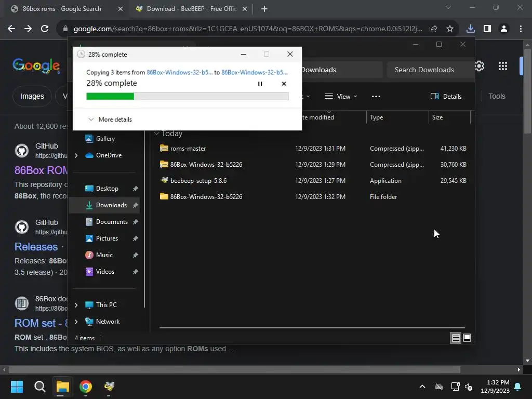Open Gallery in Explorer sidebar
532x399 pixels.
tap(105, 138)
